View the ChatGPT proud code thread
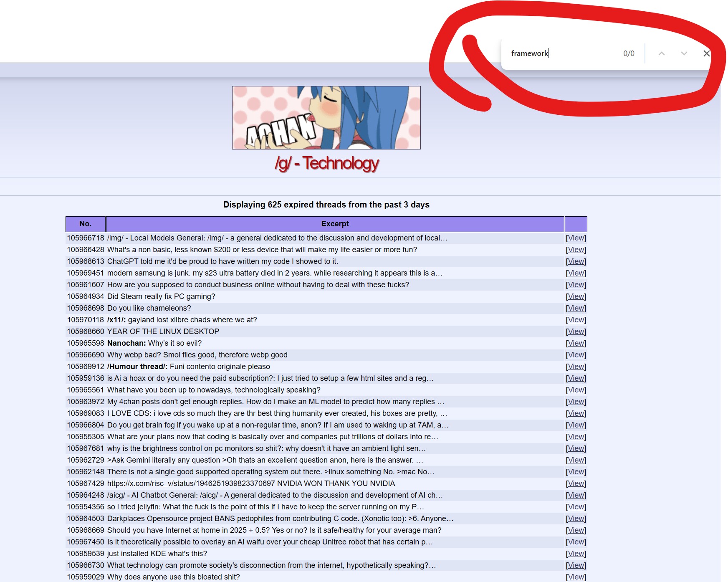This screenshot has width=728, height=582. 576,261
